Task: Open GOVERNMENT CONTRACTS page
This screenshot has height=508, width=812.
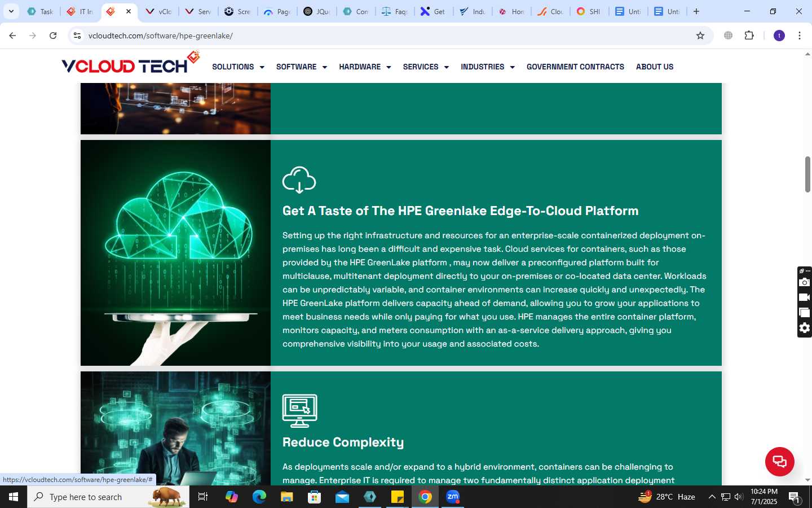Action: 575,67
